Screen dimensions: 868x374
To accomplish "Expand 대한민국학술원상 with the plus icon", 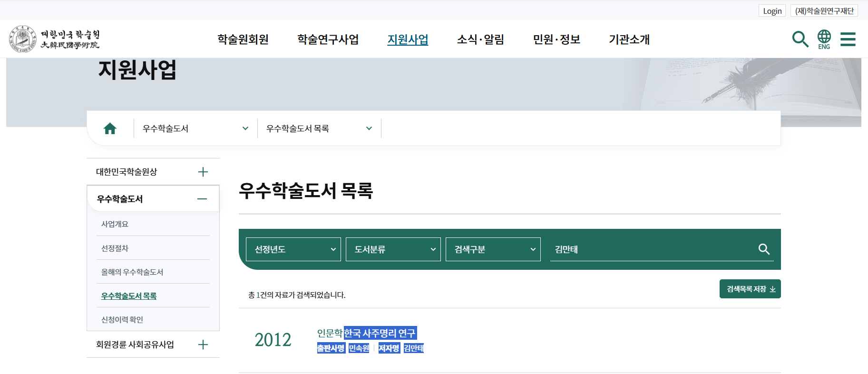I will (x=203, y=172).
